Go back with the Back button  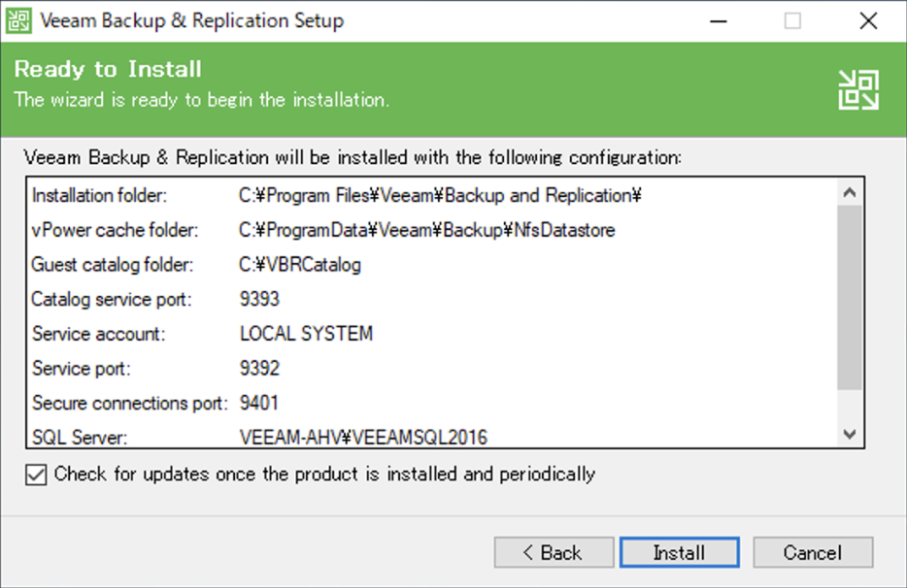coord(554,553)
